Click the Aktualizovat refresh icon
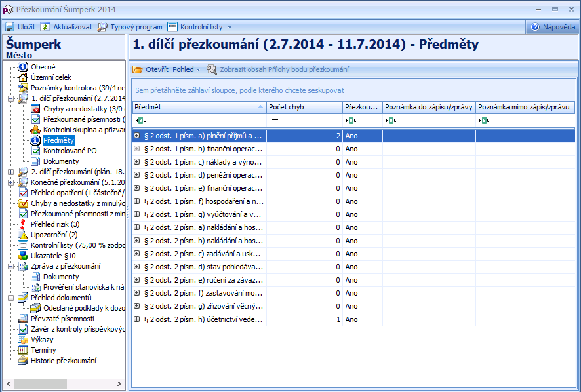This screenshot has height=392, width=581. 45,27
